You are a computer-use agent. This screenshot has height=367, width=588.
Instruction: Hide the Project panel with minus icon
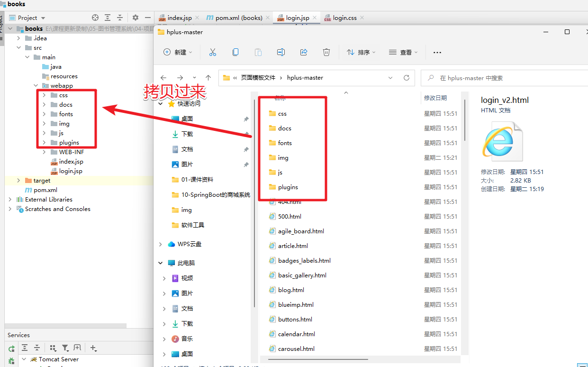pos(148,18)
